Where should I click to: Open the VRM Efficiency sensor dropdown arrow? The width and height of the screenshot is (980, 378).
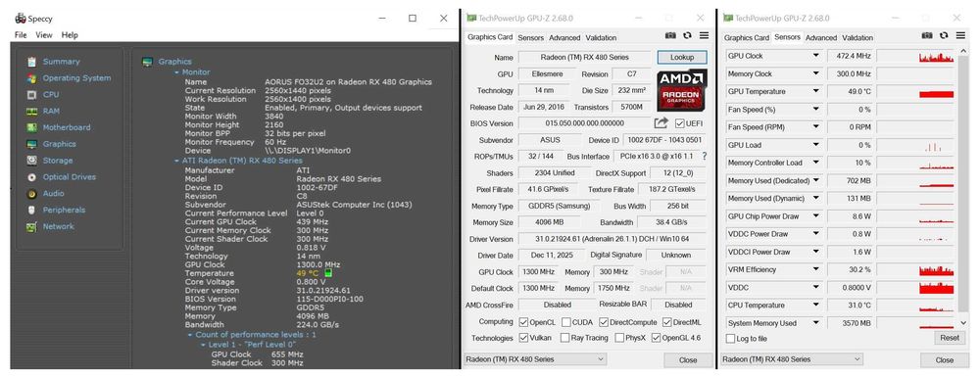[815, 270]
